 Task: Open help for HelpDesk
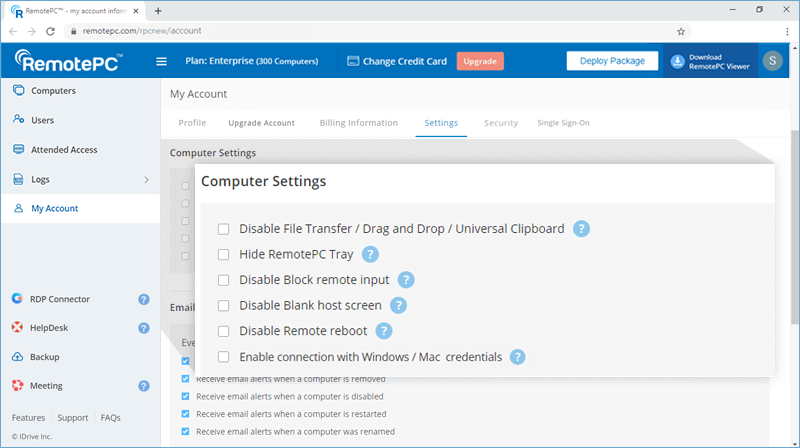tap(144, 328)
